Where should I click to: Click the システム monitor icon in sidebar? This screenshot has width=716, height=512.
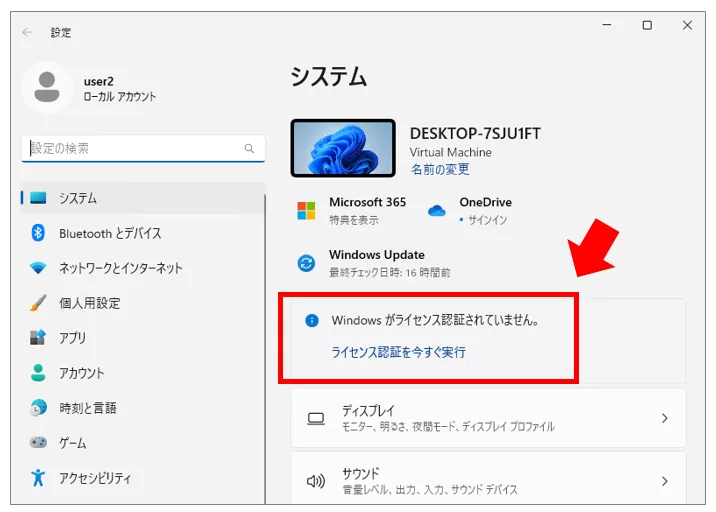tap(38, 198)
